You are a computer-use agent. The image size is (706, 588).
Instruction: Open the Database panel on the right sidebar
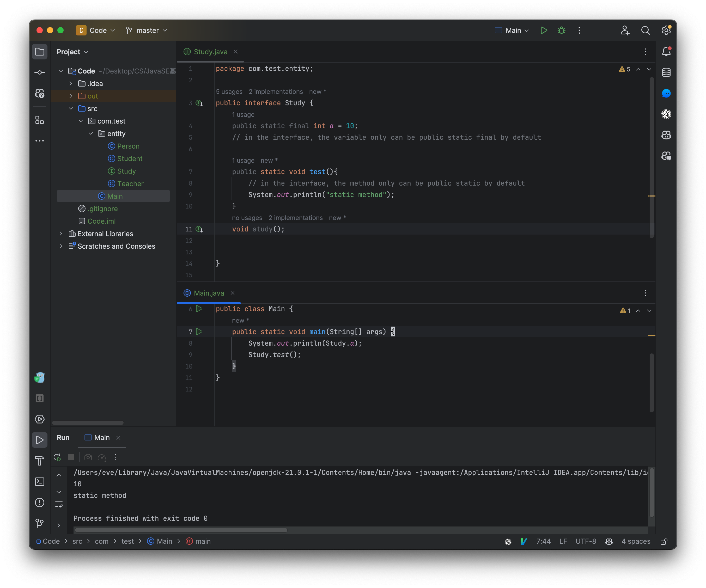coord(666,72)
